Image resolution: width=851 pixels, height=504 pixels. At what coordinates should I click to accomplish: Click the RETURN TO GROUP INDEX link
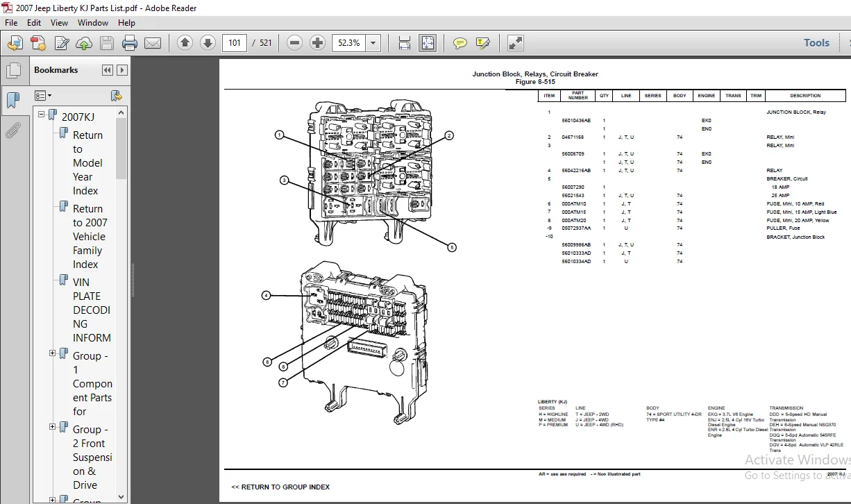click(280, 487)
